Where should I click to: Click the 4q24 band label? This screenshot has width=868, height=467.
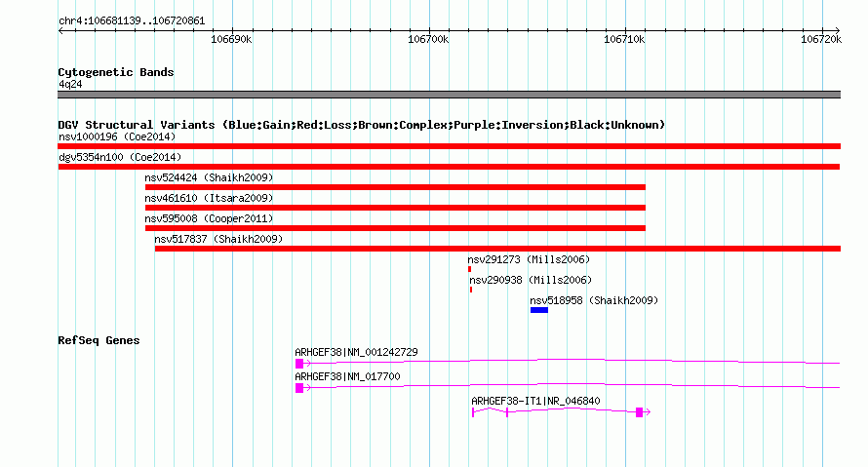(x=70, y=84)
